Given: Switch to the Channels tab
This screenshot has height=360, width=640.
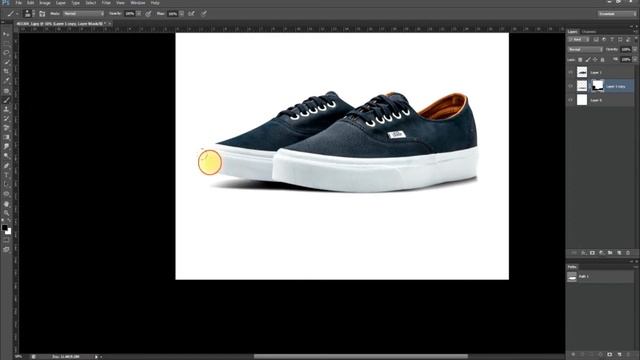Looking at the screenshot, I should coord(589,31).
